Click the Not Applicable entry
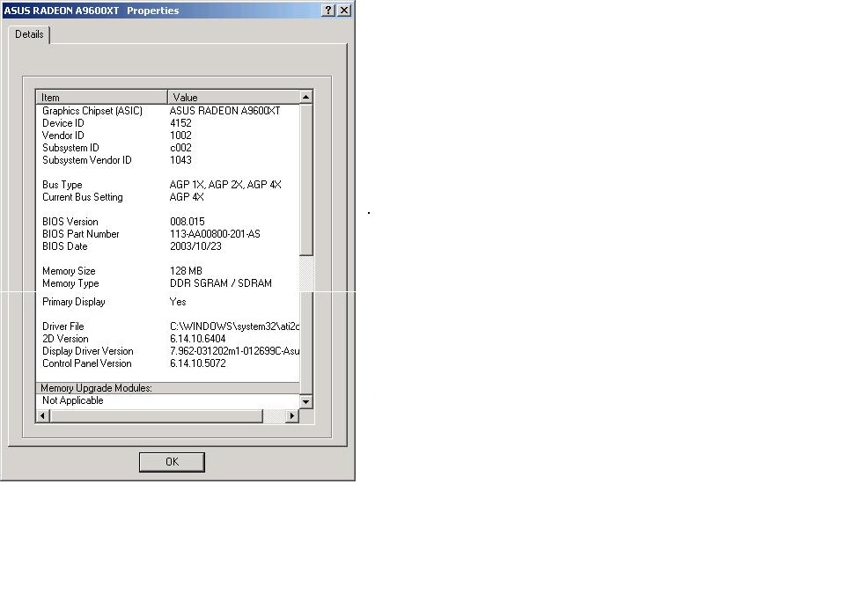Screen dimensions: 846x616 click(73, 400)
